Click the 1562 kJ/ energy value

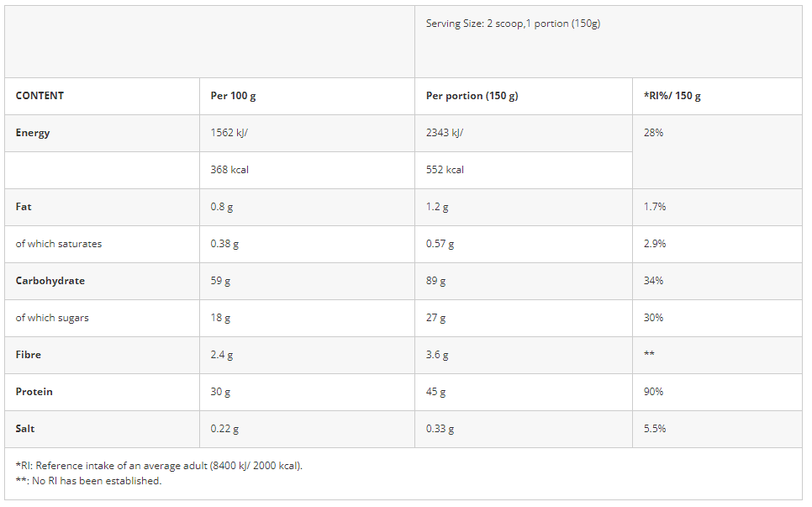229,133
